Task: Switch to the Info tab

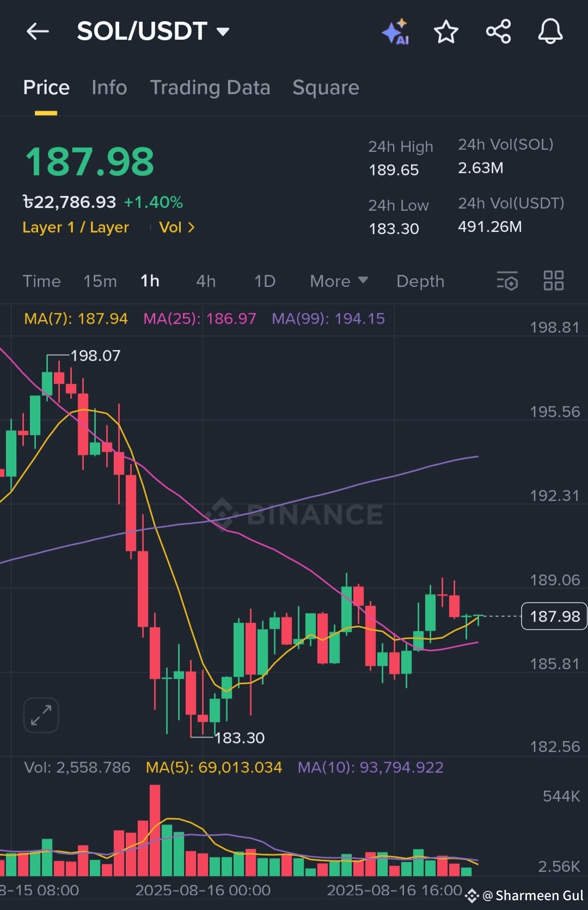Action: [109, 88]
